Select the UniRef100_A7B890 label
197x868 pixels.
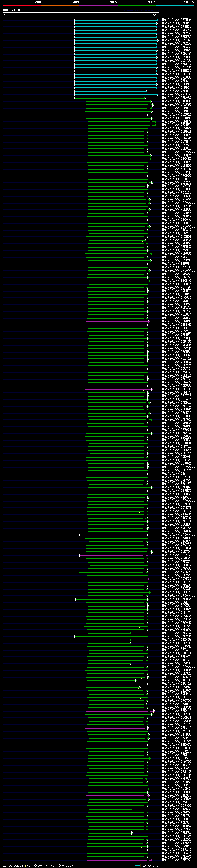(177, 410)
